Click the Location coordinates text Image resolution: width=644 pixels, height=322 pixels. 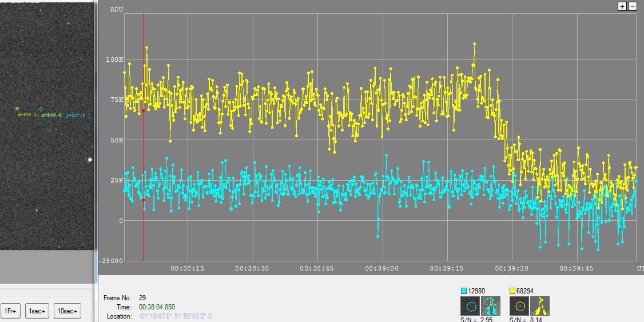click(175, 316)
